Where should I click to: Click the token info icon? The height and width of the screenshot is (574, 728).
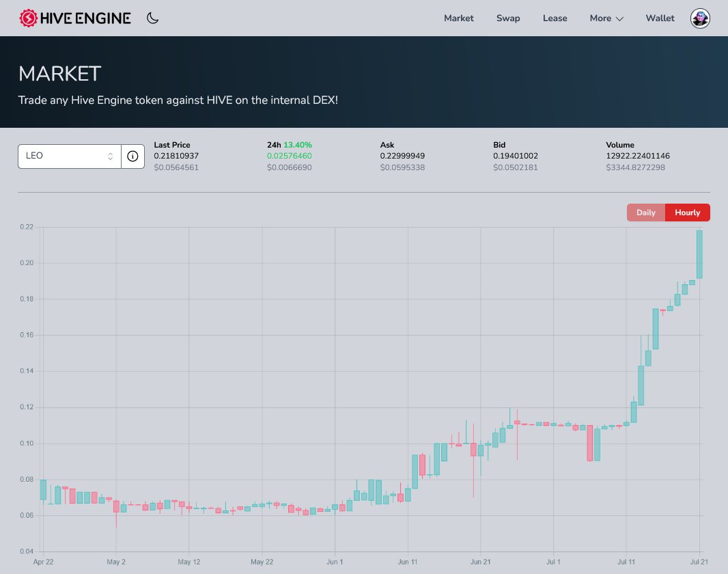132,156
